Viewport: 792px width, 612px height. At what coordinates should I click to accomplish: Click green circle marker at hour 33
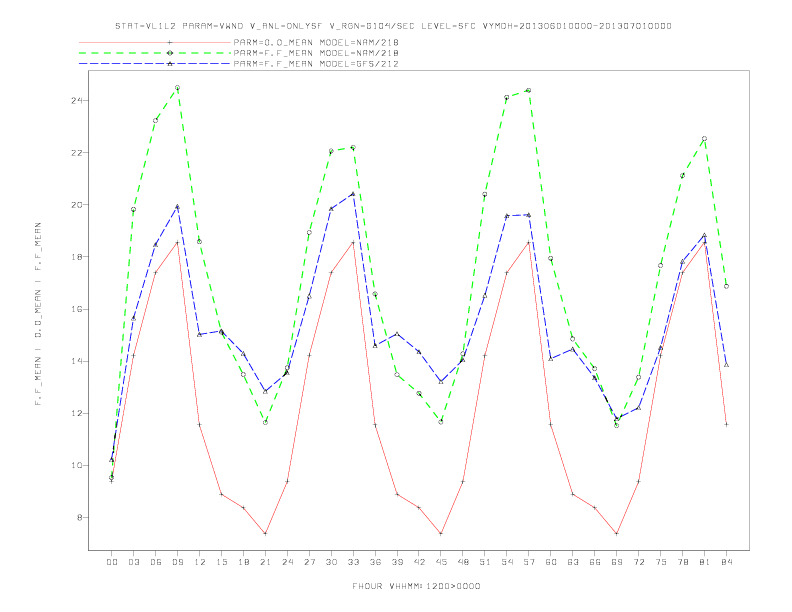[353, 147]
